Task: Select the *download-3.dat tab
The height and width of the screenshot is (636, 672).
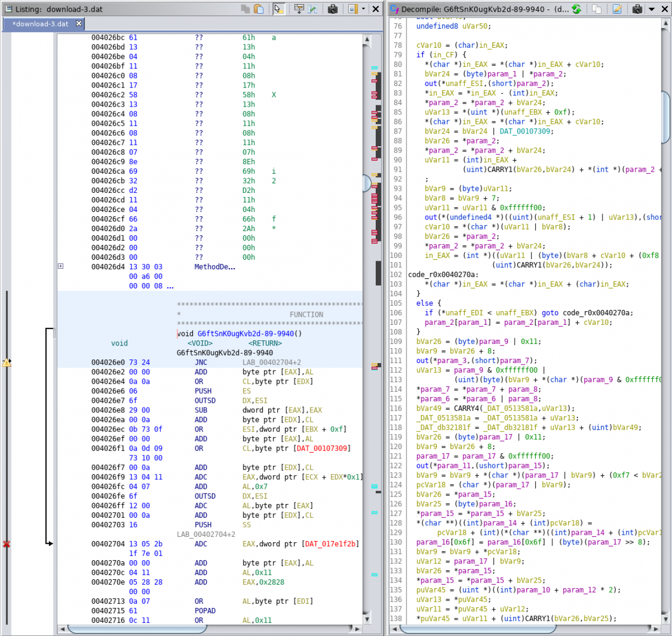Action: pyautogui.click(x=40, y=24)
